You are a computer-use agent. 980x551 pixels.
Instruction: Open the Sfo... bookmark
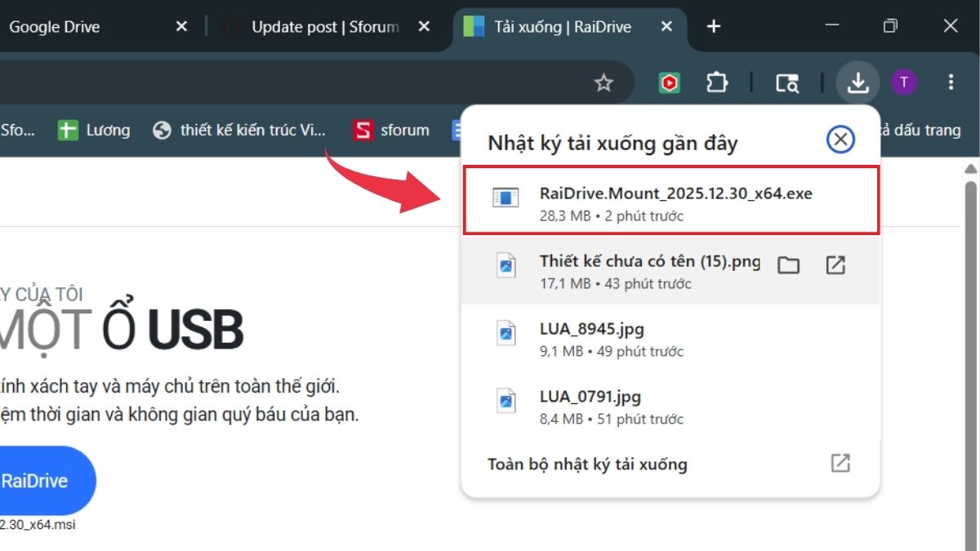click(18, 130)
